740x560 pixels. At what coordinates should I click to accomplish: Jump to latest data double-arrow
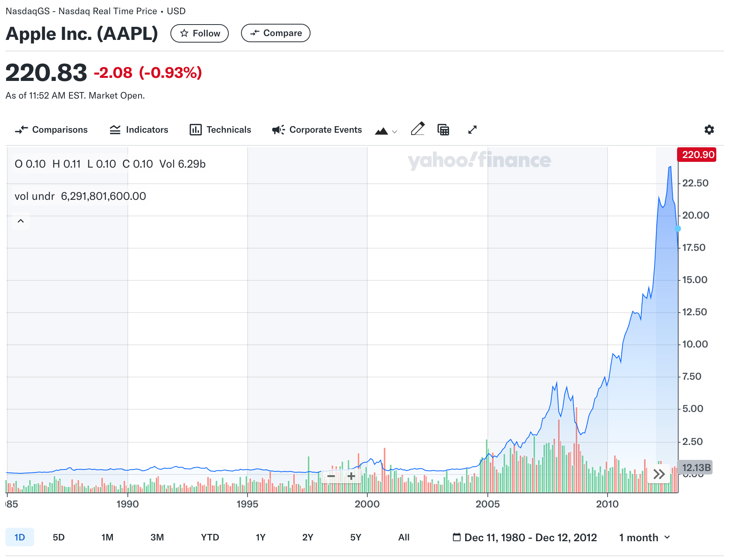(x=659, y=474)
